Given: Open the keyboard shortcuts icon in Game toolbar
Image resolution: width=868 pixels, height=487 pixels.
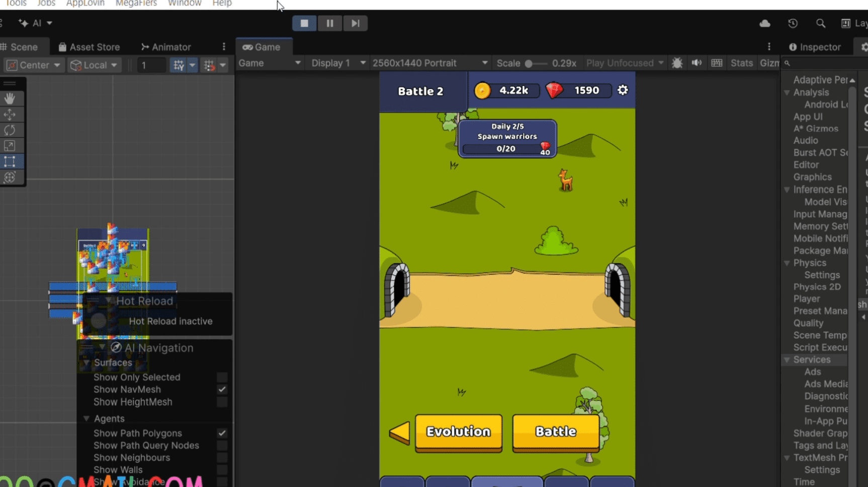Looking at the screenshot, I should [x=717, y=63].
